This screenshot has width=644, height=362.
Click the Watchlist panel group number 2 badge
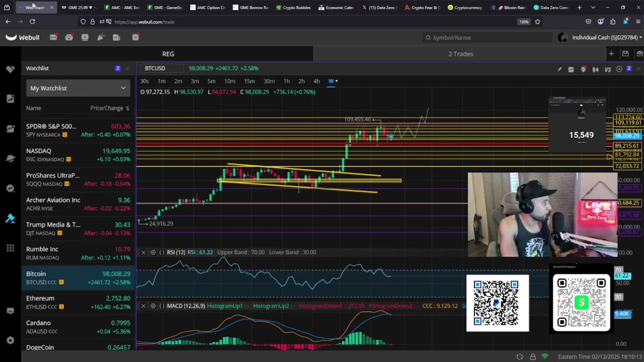point(118,68)
